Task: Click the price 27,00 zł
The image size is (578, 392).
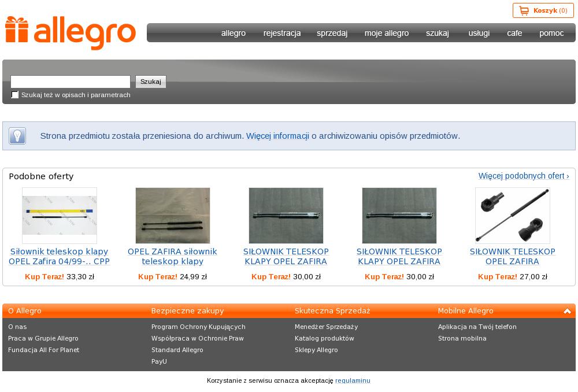Action: (533, 276)
